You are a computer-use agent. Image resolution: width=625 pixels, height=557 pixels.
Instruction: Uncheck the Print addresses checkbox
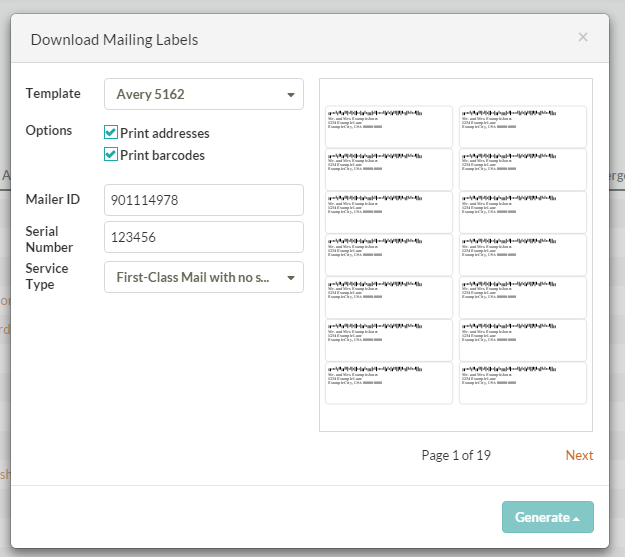click(111, 133)
